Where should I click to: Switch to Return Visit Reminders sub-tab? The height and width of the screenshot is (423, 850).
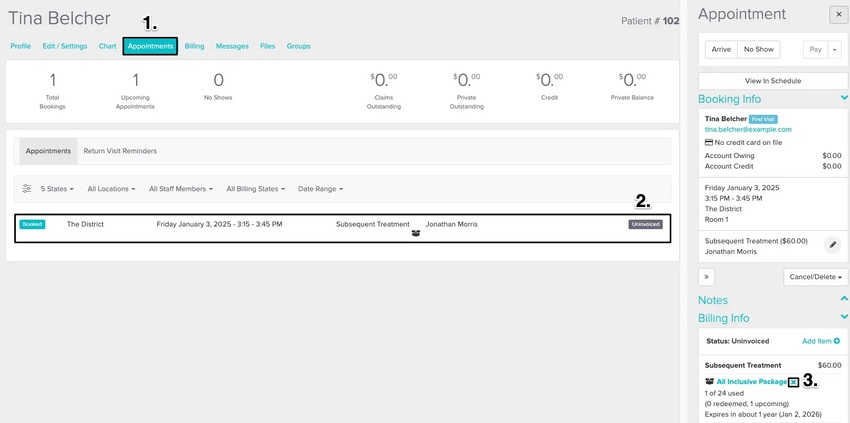120,151
